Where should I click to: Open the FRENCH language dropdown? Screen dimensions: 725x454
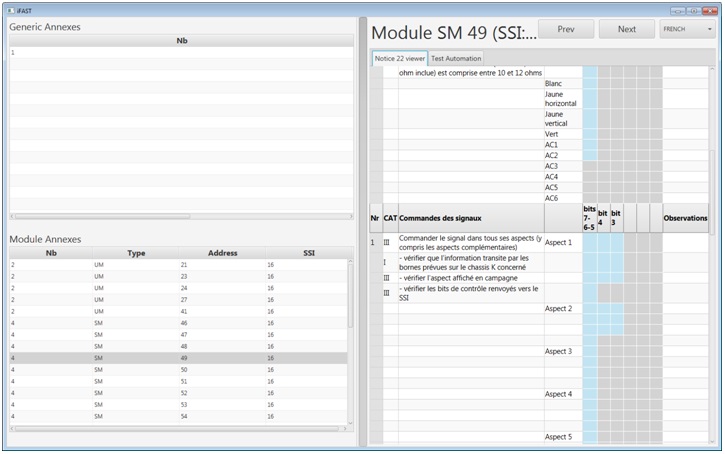point(688,29)
